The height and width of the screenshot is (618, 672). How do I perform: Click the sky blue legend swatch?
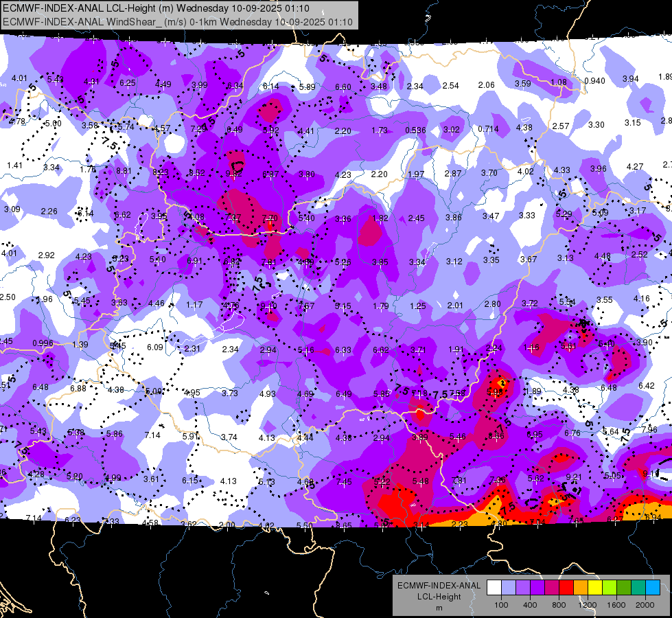tap(653, 588)
